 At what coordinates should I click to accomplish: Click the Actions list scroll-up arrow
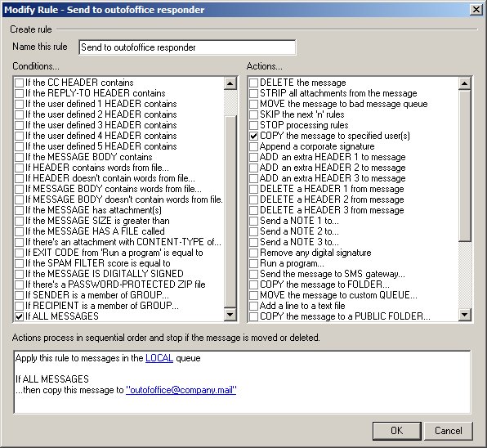465,83
